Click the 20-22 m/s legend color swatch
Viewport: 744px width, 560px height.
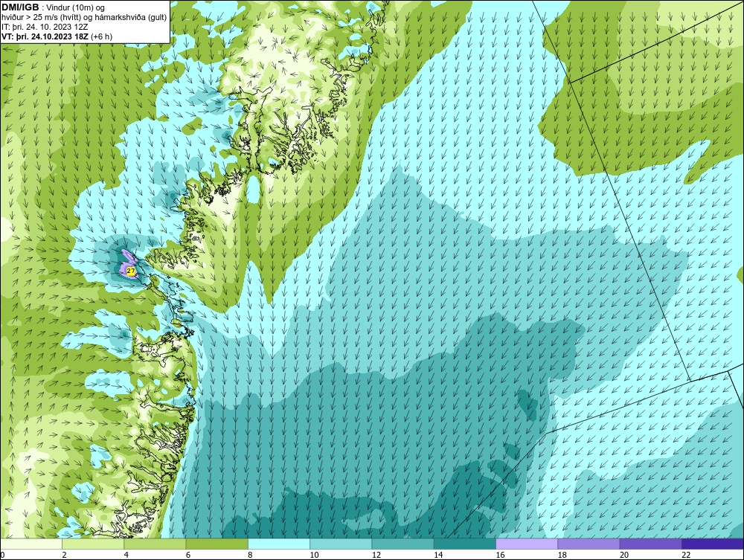pos(650,544)
